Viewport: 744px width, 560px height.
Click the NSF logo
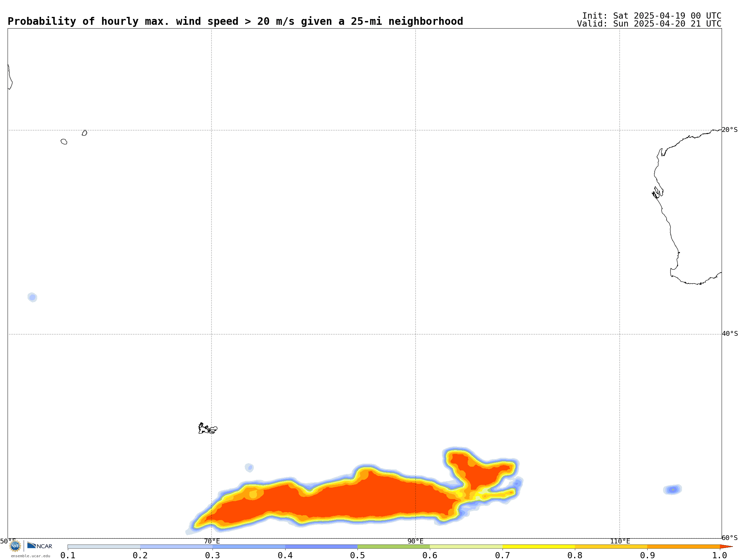click(x=15, y=546)
